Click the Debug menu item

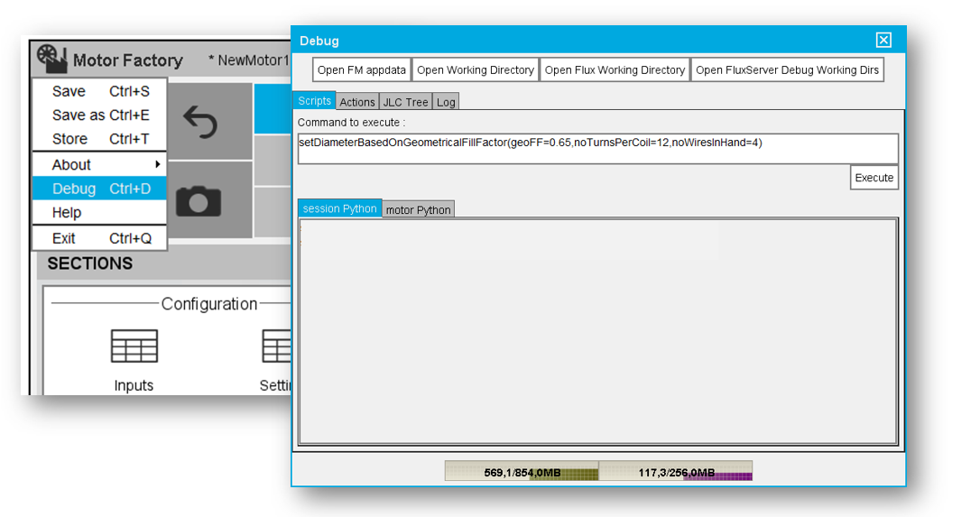pyautogui.click(x=74, y=189)
